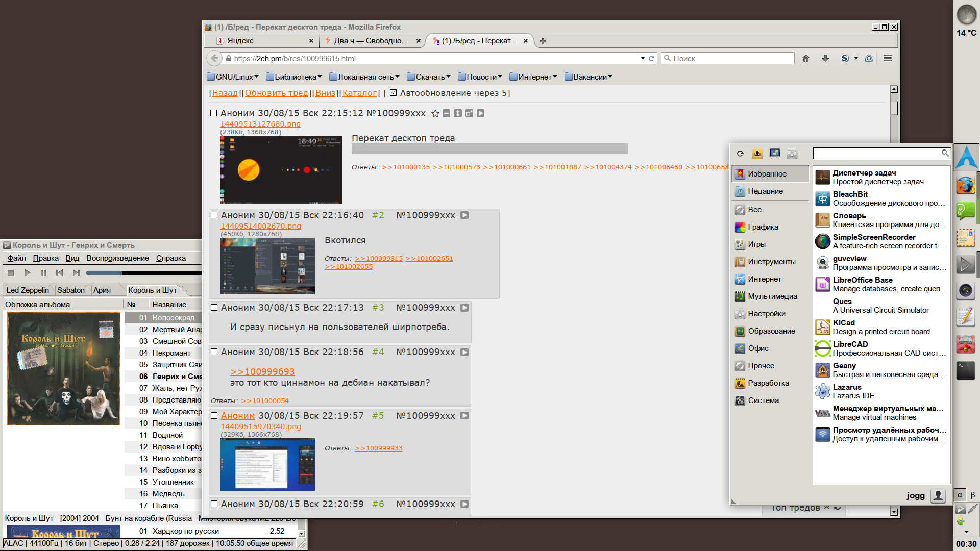Open Firefox hamburger menu
Viewport: 980px width, 551px height.
tap(888, 58)
